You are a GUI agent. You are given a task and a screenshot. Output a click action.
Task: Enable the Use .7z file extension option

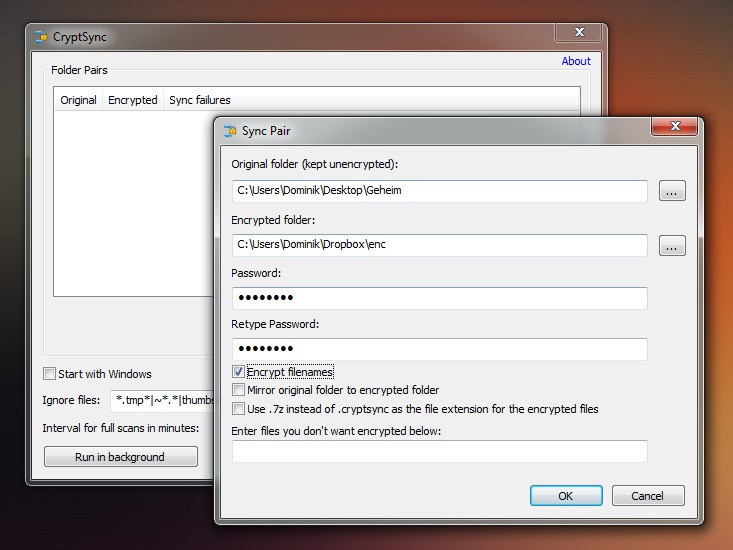click(x=238, y=408)
